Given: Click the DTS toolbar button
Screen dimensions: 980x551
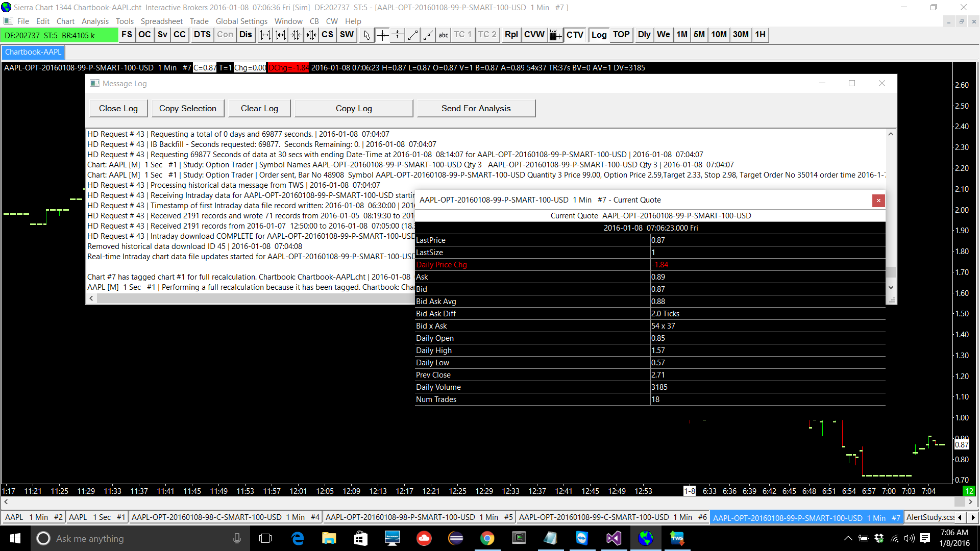Looking at the screenshot, I should point(202,35).
